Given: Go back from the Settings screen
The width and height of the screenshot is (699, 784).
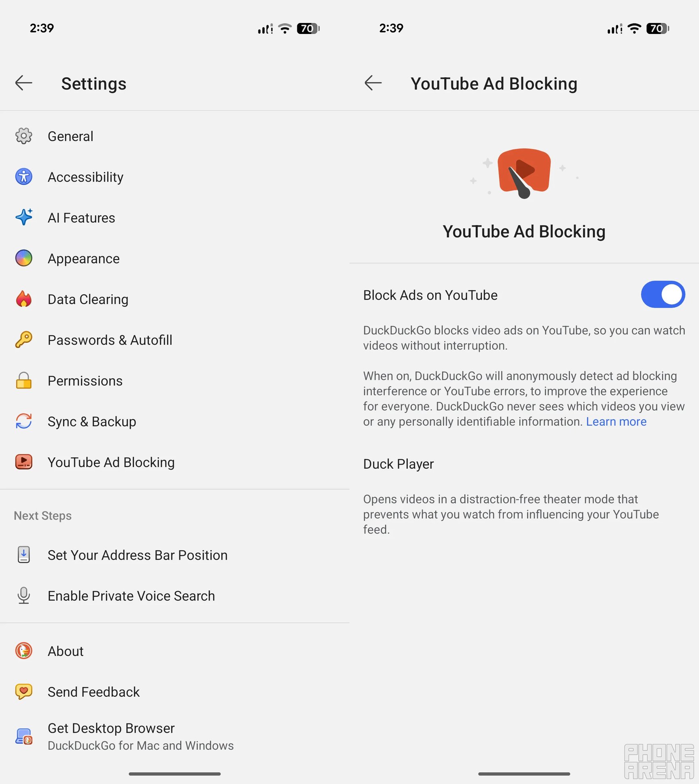Looking at the screenshot, I should click(23, 83).
